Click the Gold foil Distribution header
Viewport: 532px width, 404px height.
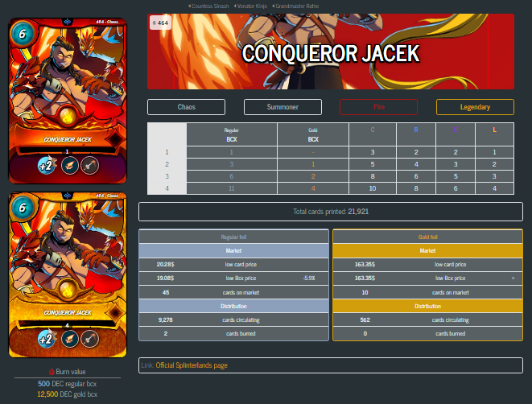[428, 306]
